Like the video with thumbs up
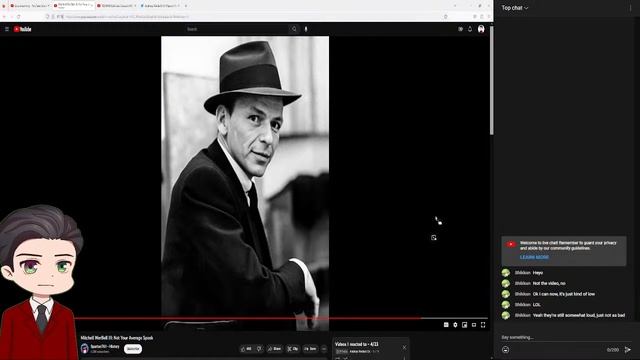The height and width of the screenshot is (360, 640). (x=246, y=349)
